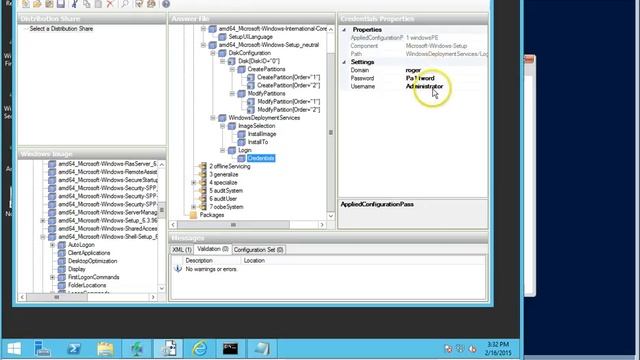The image size is (640, 360).
Task: Select ClientApplications in the Windows Image pane
Action: [x=89, y=253]
